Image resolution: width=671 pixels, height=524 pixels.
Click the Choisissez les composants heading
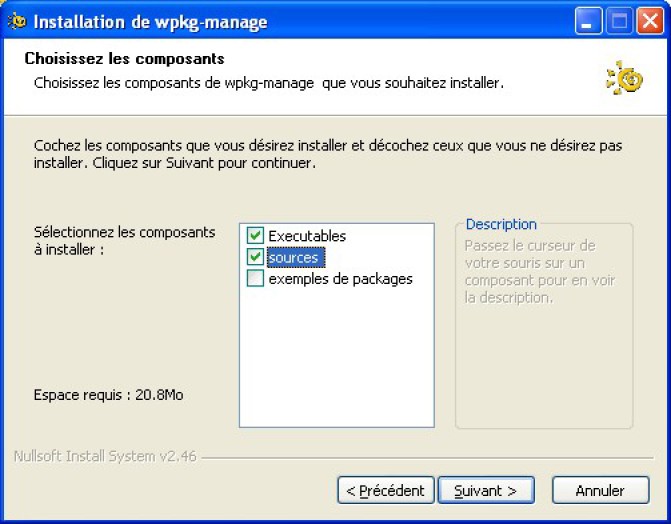pos(124,59)
